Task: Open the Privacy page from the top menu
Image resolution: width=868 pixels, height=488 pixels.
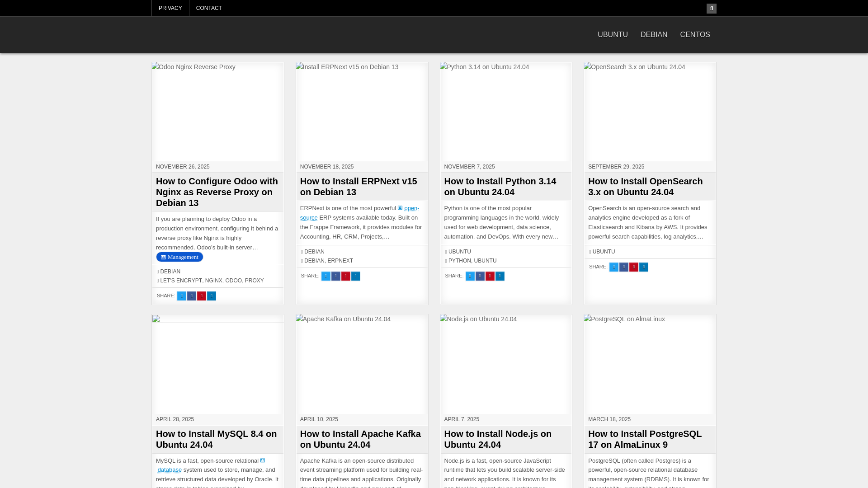Action: (x=170, y=8)
